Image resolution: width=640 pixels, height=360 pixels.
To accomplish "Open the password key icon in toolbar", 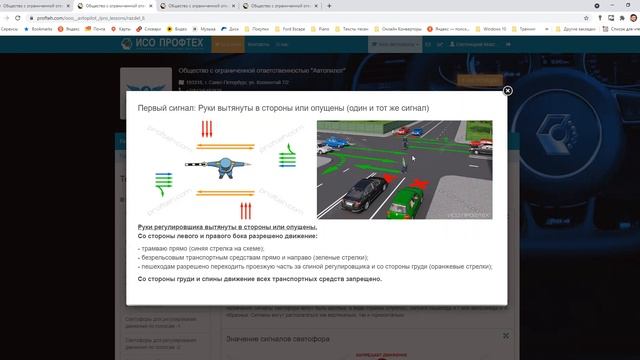I will click(x=600, y=18).
